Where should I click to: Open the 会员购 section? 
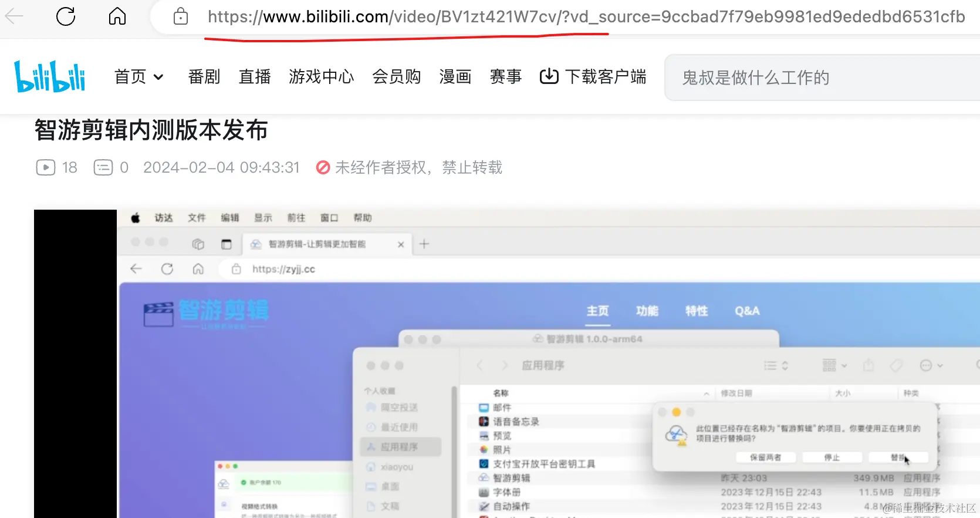click(x=397, y=76)
